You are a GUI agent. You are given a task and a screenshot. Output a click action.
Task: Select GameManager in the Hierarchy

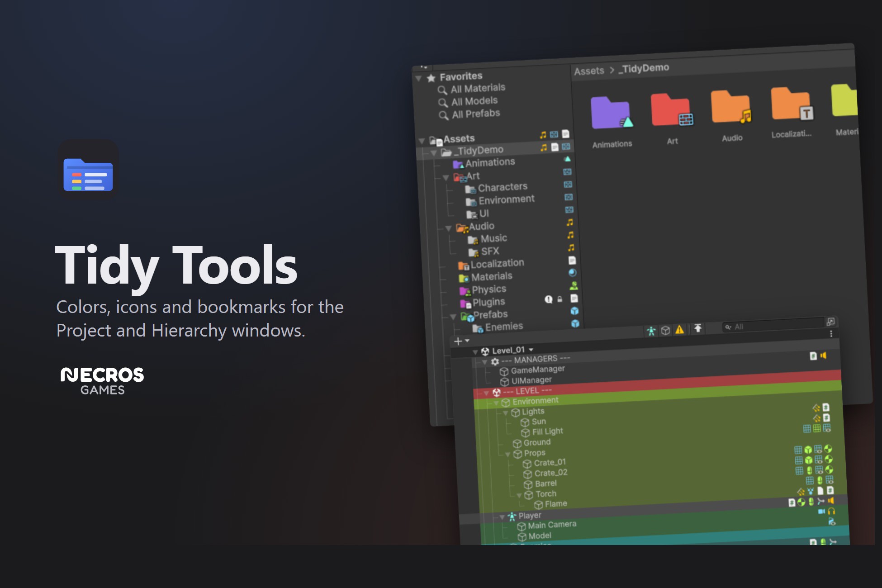[x=538, y=370]
